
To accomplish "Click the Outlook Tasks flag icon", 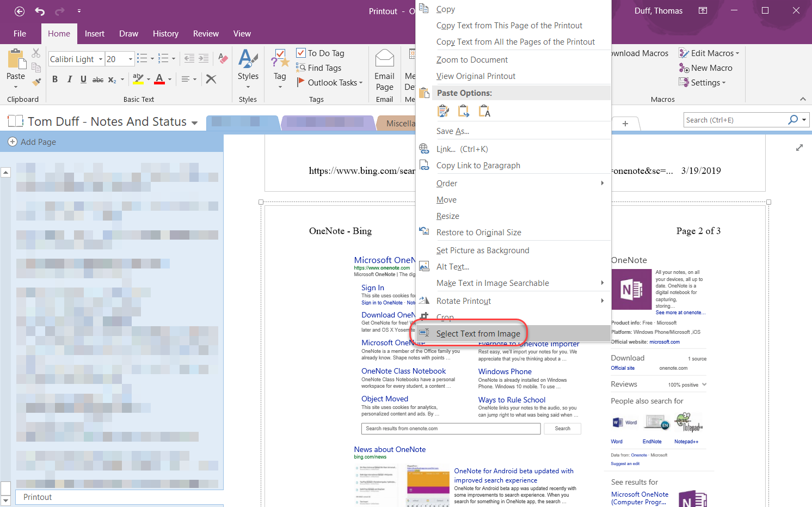I will (302, 82).
